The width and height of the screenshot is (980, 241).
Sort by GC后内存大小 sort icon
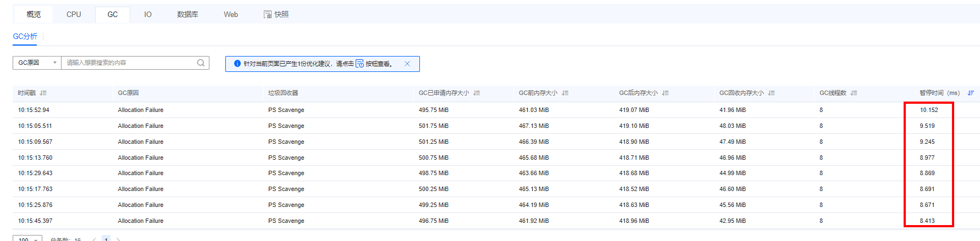point(666,93)
